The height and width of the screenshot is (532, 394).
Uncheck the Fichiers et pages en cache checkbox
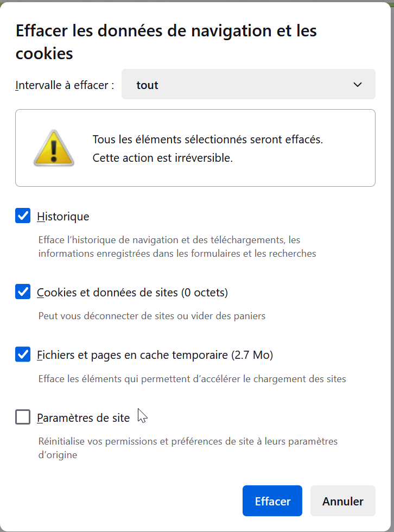pos(23,354)
